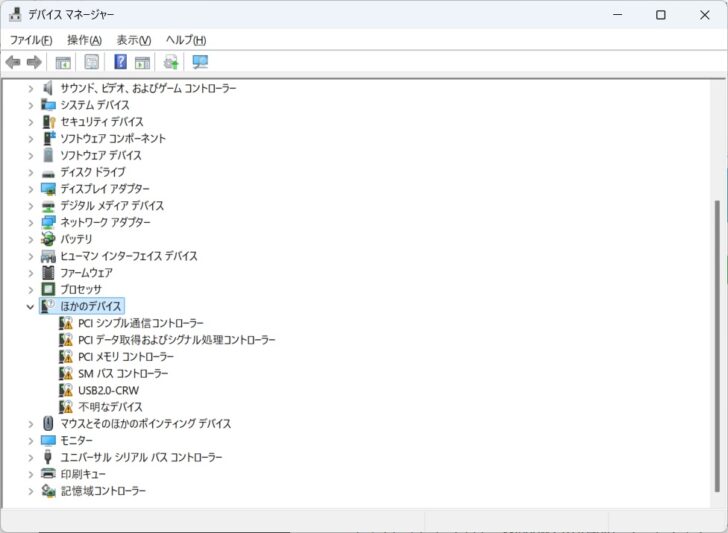Expand the ネットワーク アダプター node
This screenshot has width=728, height=533.
tap(30, 222)
